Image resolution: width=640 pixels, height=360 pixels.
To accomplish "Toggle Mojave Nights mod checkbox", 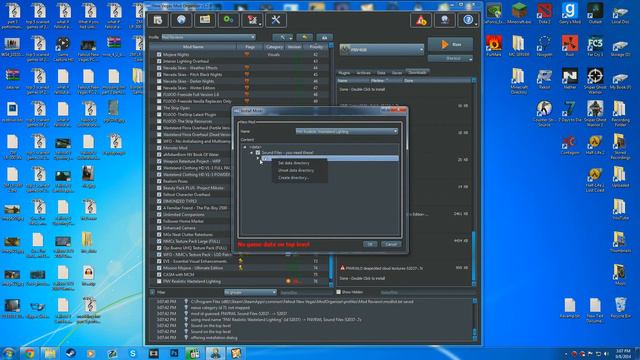I will coord(159,54).
